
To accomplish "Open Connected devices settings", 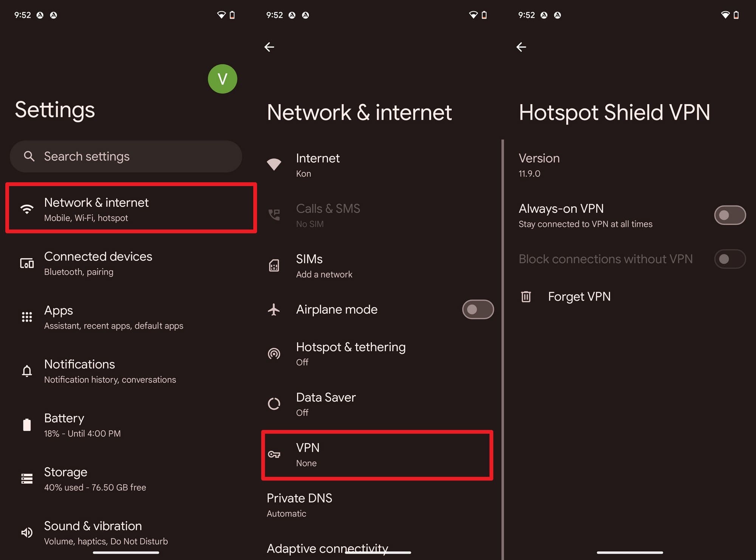I will tap(98, 263).
